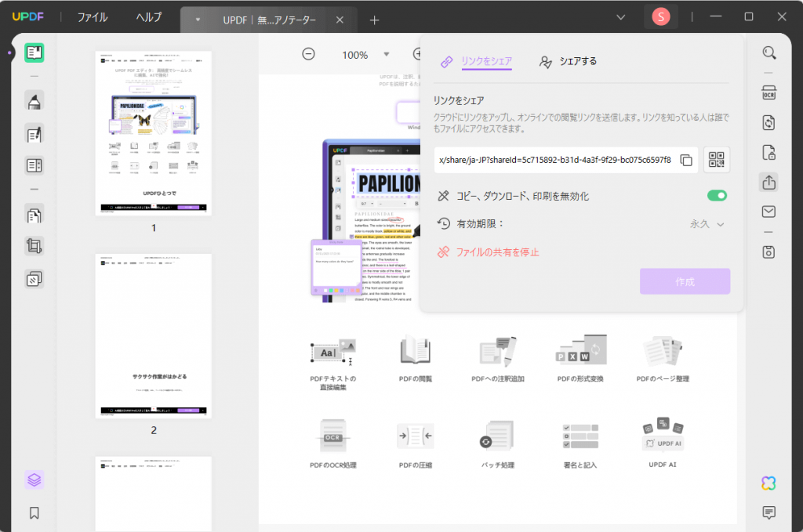Copy the share link with copy icon
Viewport: 803px width, 532px height.
coord(686,160)
